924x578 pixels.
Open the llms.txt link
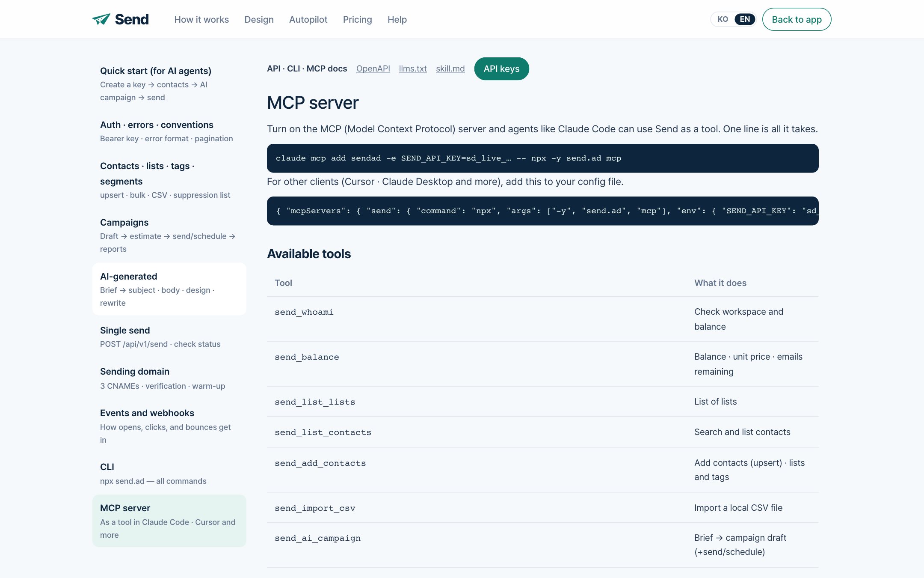[x=413, y=69]
